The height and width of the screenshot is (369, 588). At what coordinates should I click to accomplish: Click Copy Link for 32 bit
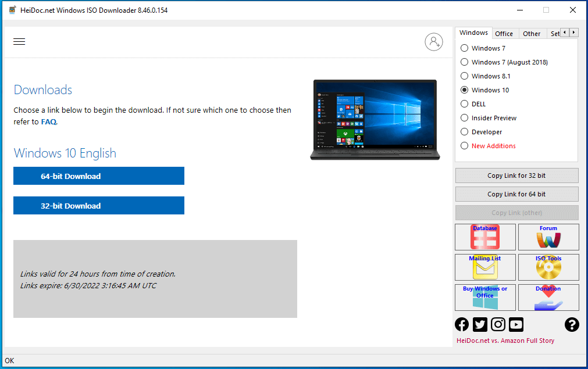[x=516, y=175]
